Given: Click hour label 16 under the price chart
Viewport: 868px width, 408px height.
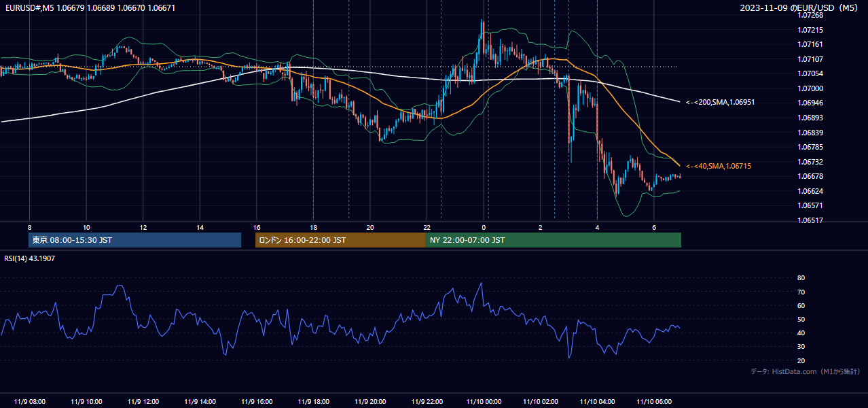Looking at the screenshot, I should tap(257, 227).
